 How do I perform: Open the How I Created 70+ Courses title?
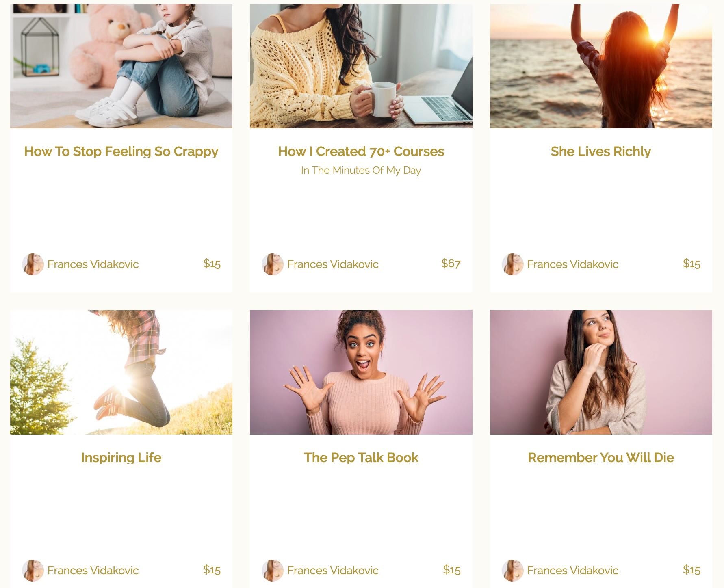pyautogui.click(x=361, y=151)
